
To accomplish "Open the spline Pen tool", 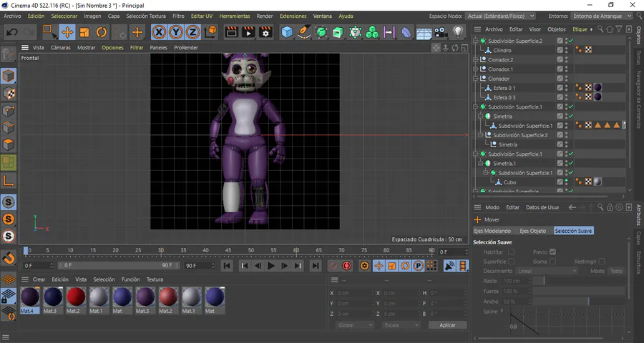I will [x=304, y=32].
